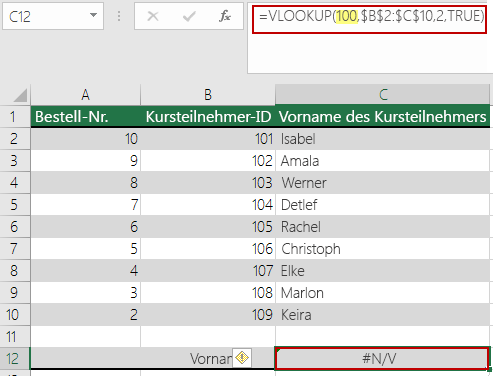
Task: Cancel the formula entry with X icon
Action: pos(153,16)
